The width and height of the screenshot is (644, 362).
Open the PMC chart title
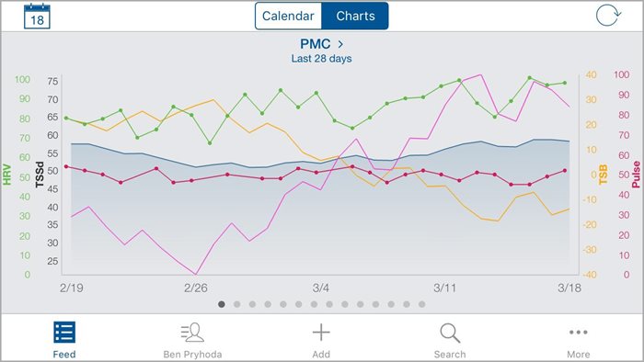(315, 44)
